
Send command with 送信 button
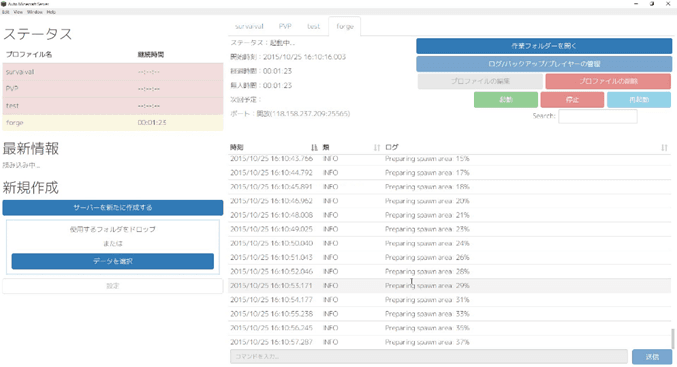click(652, 357)
